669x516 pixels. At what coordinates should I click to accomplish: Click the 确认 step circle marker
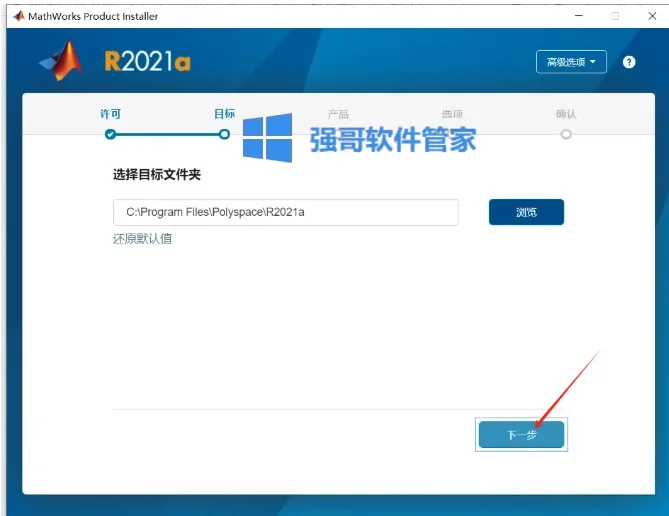tap(566, 134)
